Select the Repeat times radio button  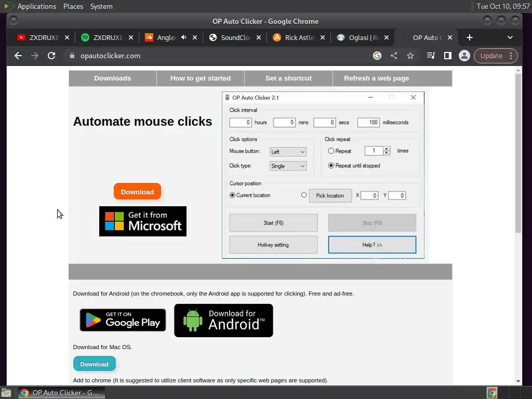[331, 151]
